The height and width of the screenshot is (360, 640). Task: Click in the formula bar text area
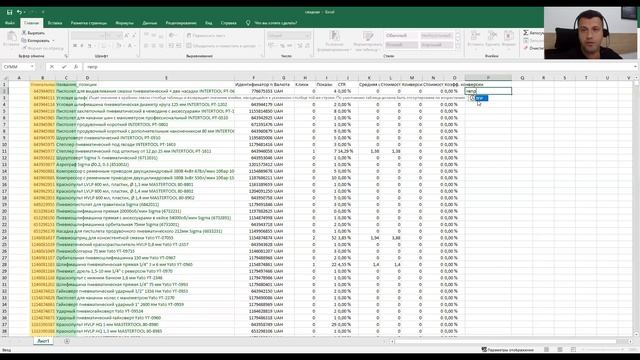359,67
